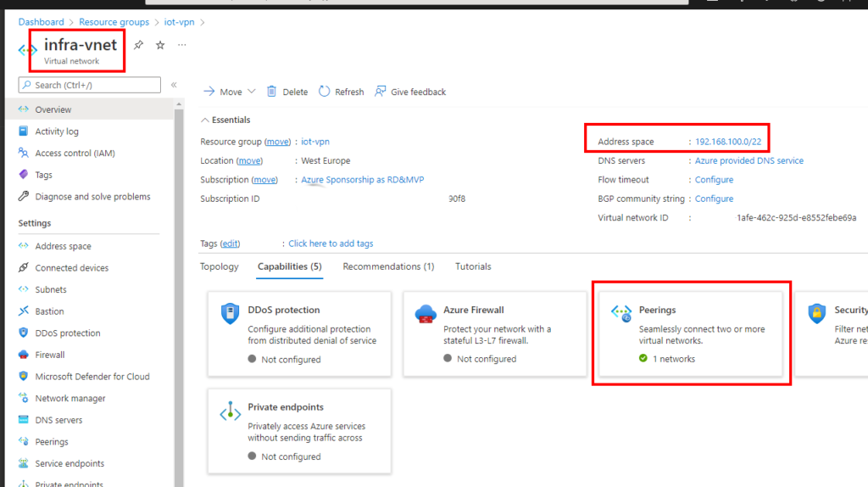Go to Resource groups breadcrumb link

[x=114, y=22]
